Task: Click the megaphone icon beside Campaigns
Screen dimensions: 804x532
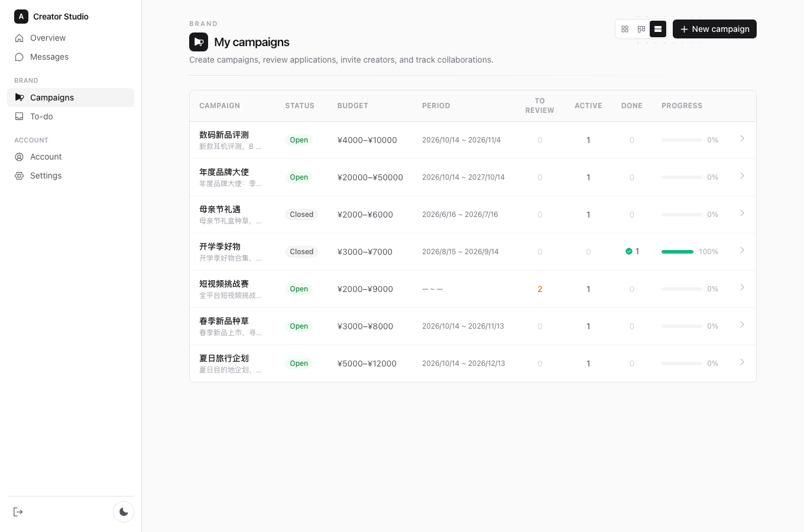Action: [19, 98]
